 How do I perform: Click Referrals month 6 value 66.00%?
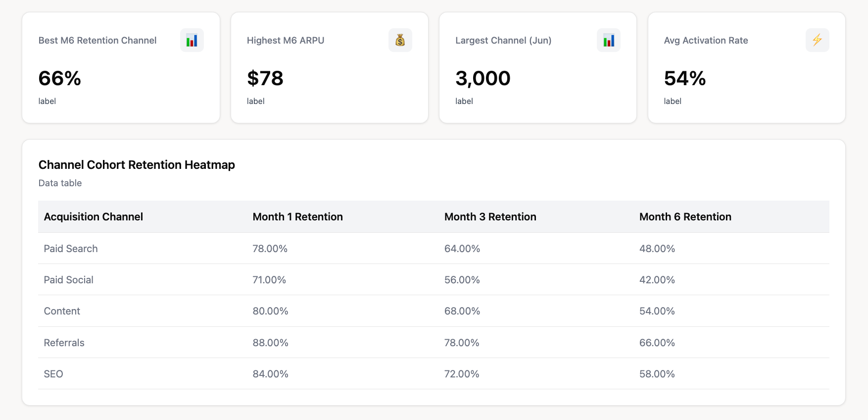click(x=657, y=343)
